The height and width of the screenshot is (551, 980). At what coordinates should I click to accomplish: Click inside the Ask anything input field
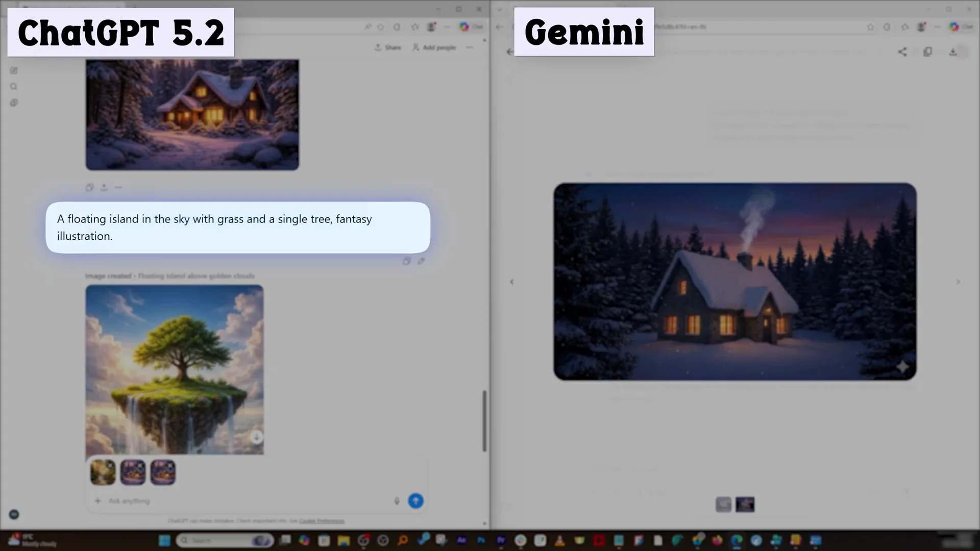pos(204,501)
